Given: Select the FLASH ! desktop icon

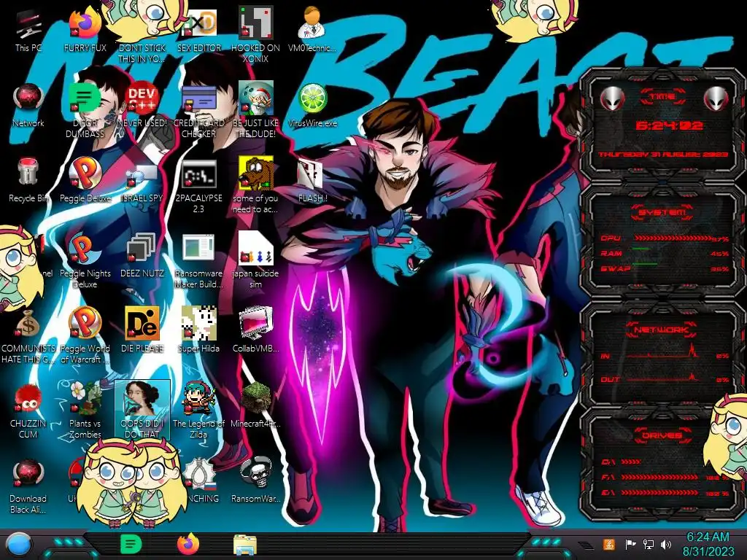Looking at the screenshot, I should (x=312, y=181).
